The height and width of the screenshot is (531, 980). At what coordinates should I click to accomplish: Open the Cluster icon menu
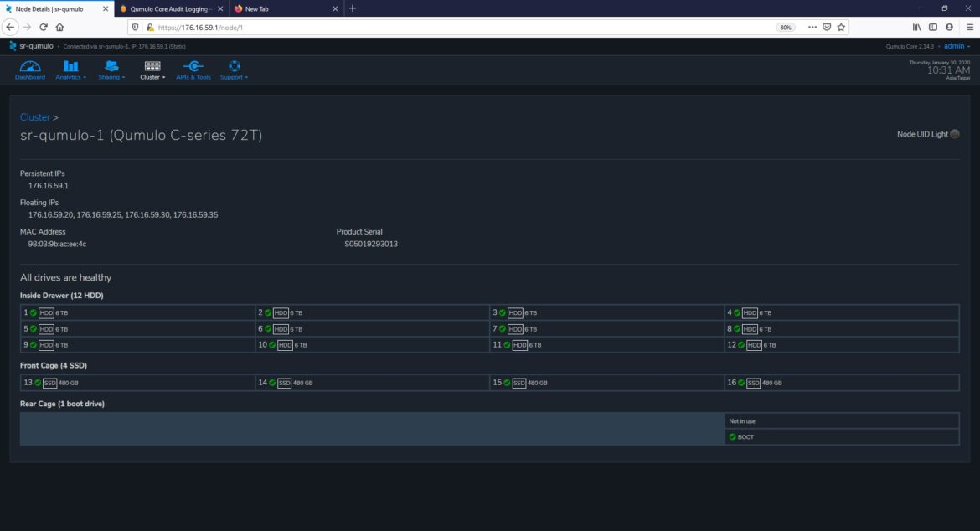152,66
